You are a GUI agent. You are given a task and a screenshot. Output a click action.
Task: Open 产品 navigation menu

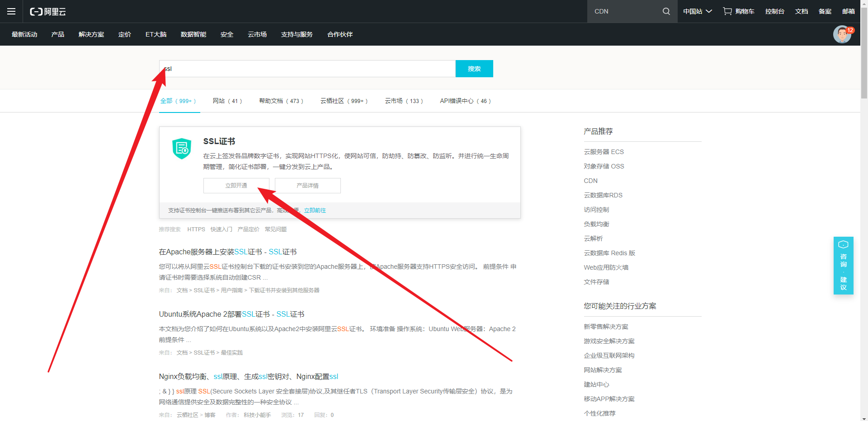pos(58,34)
